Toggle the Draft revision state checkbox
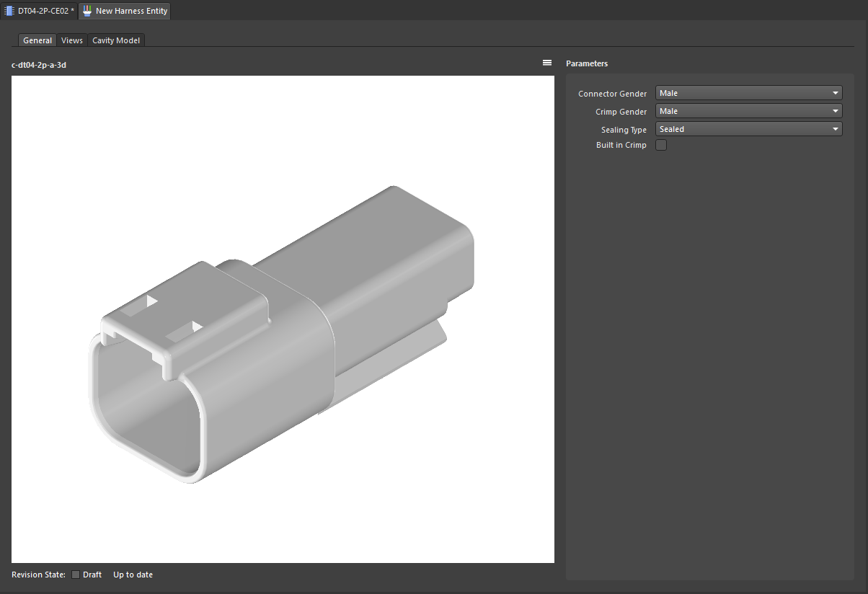Screen dimensions: 868x594 coord(76,575)
